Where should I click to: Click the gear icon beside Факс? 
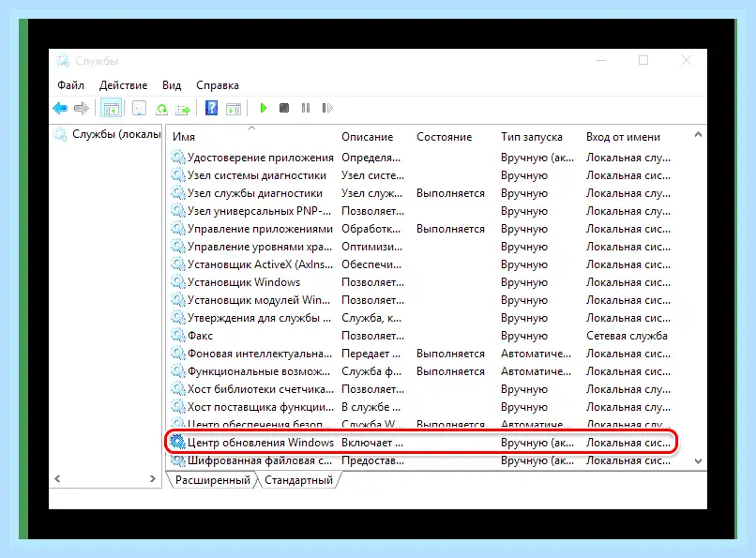pyautogui.click(x=178, y=336)
